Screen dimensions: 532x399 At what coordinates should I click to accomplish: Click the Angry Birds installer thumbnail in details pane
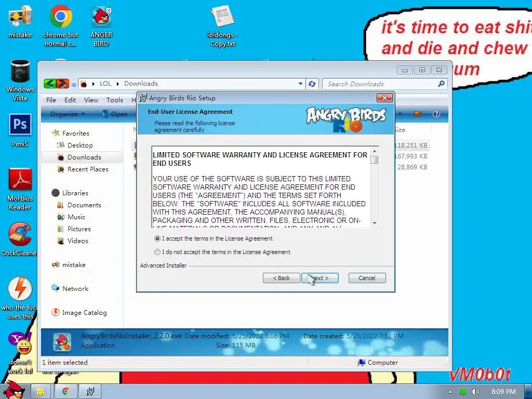[x=62, y=342]
